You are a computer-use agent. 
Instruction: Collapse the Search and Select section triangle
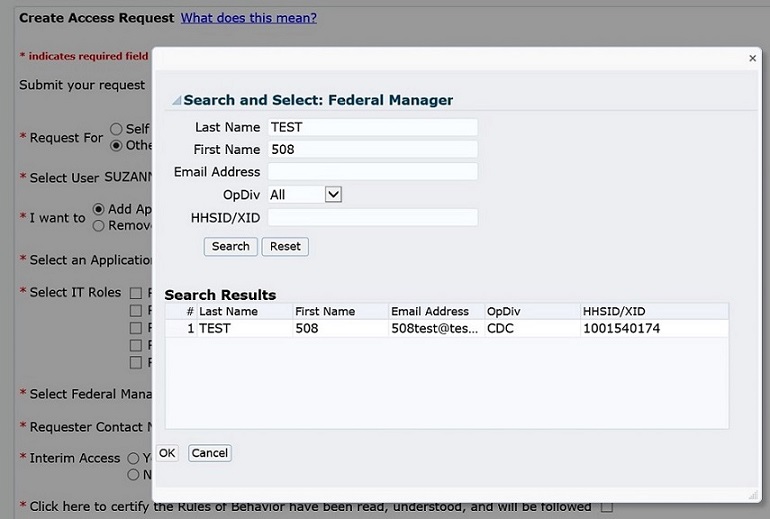[x=176, y=101]
